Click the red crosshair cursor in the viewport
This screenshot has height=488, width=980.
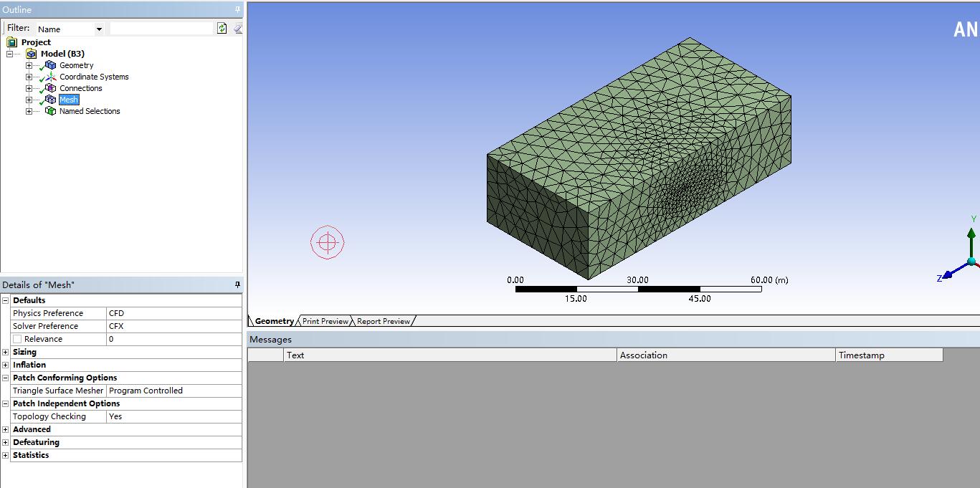tap(328, 242)
